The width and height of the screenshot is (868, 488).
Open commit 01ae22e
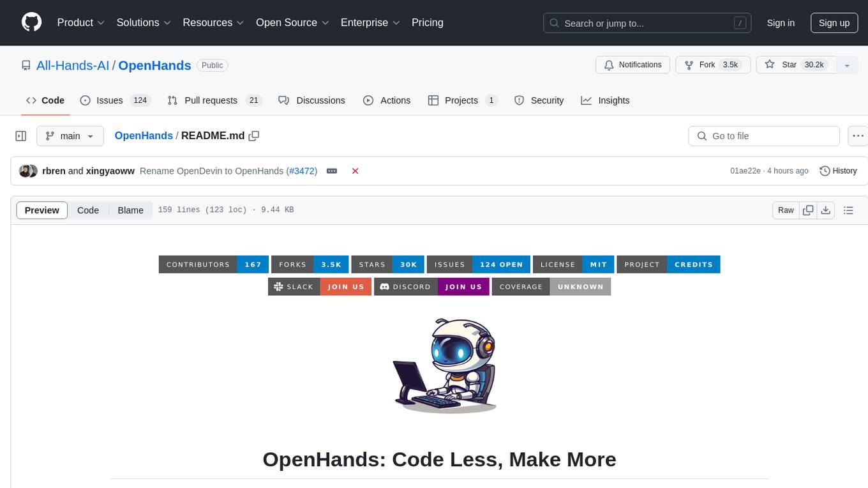pyautogui.click(x=745, y=171)
